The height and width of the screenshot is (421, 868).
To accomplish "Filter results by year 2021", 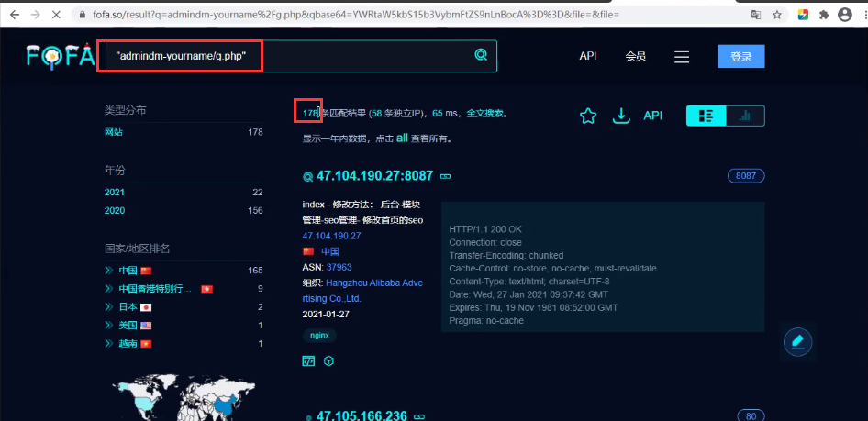I will (x=115, y=192).
